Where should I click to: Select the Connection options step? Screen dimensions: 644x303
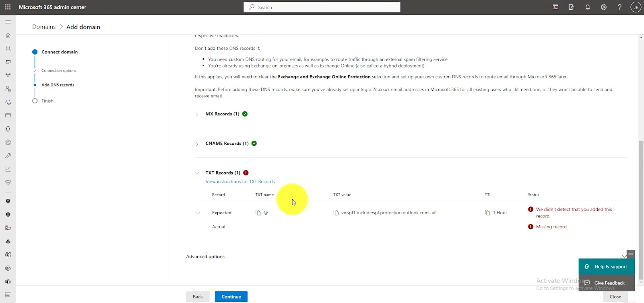coord(59,71)
